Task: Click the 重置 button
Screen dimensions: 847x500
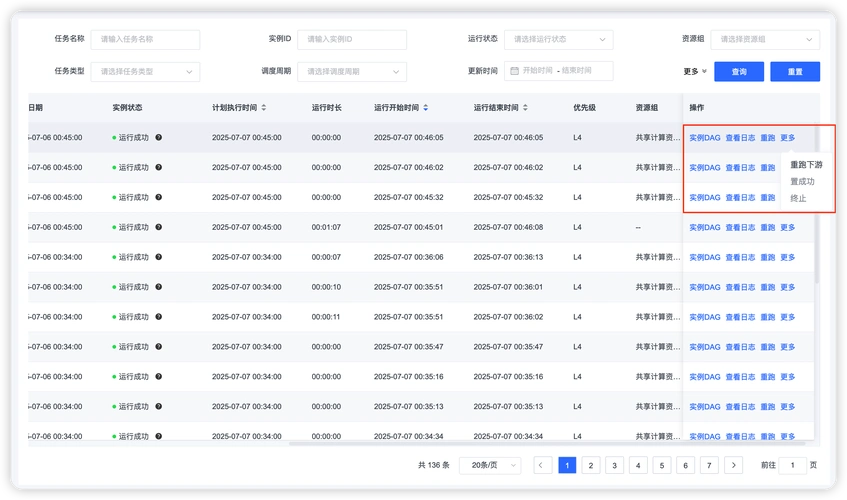Action: point(795,71)
